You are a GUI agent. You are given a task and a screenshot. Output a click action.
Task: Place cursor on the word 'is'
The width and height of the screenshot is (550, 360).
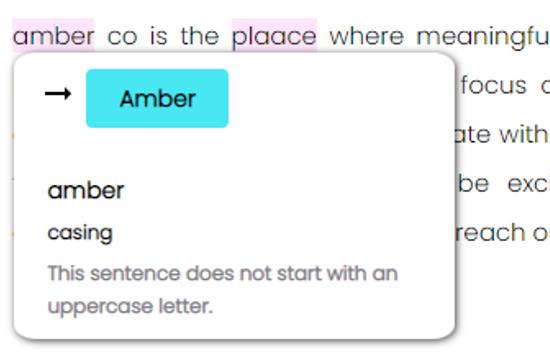pyautogui.click(x=159, y=36)
